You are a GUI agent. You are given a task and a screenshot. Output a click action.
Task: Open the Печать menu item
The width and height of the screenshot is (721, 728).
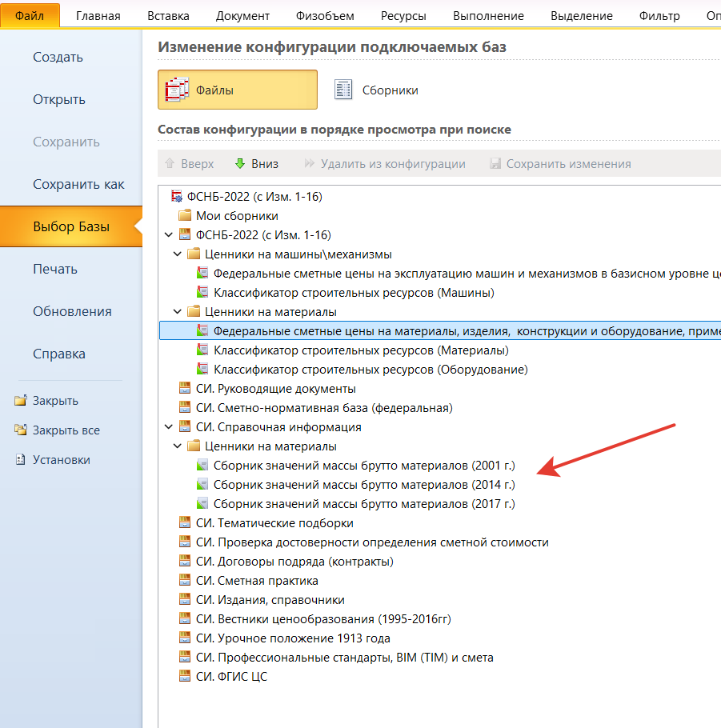[x=55, y=270]
